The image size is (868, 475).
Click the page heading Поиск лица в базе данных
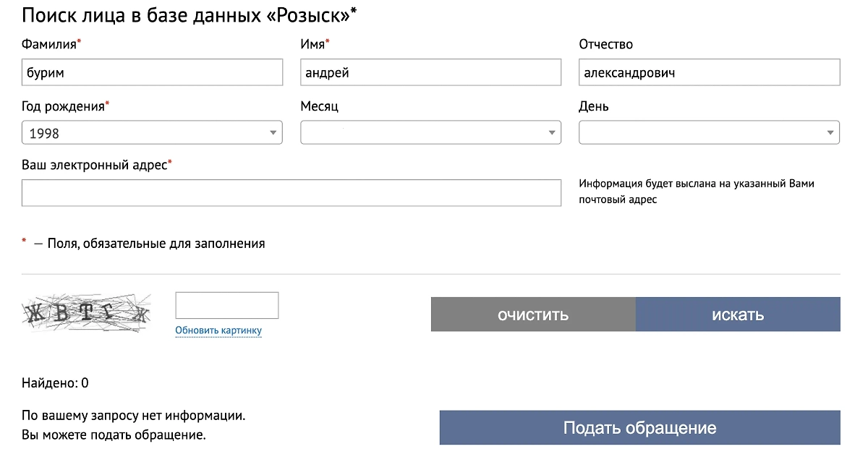pos(188,15)
